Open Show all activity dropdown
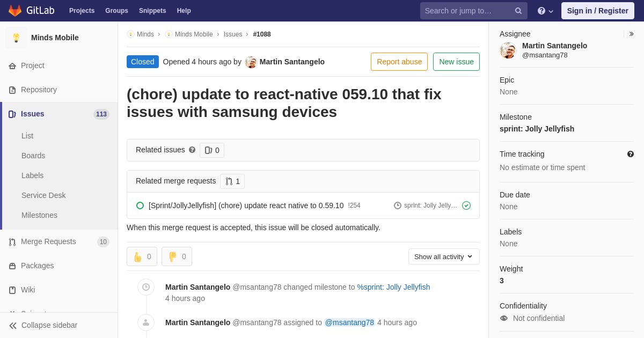Screen dimensions: 644x338 (444, 256)
